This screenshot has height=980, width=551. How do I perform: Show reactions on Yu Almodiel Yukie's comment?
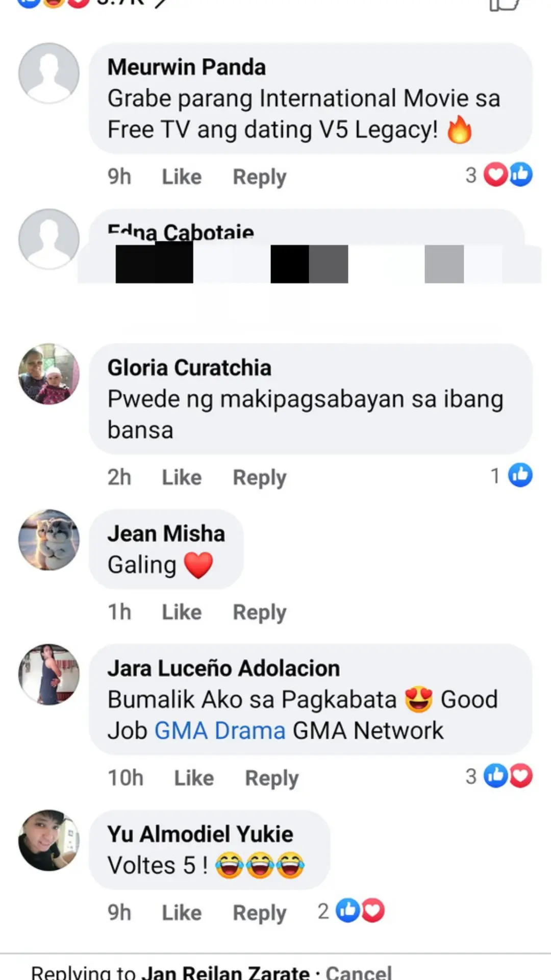(351, 911)
